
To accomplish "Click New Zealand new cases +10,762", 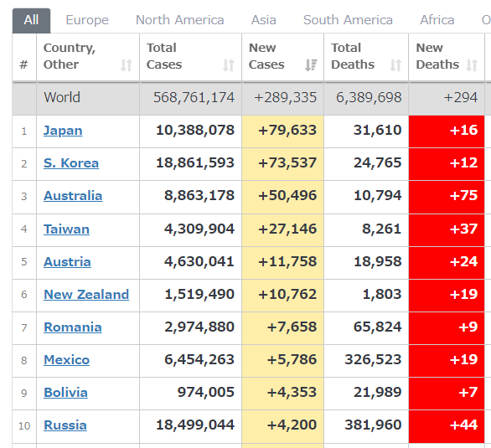I will (x=287, y=294).
